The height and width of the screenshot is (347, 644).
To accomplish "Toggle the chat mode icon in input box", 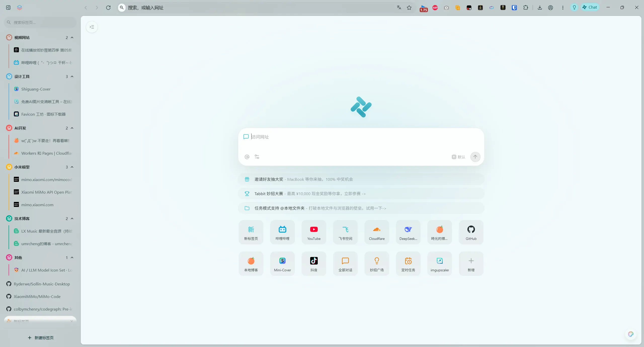I will tap(246, 137).
